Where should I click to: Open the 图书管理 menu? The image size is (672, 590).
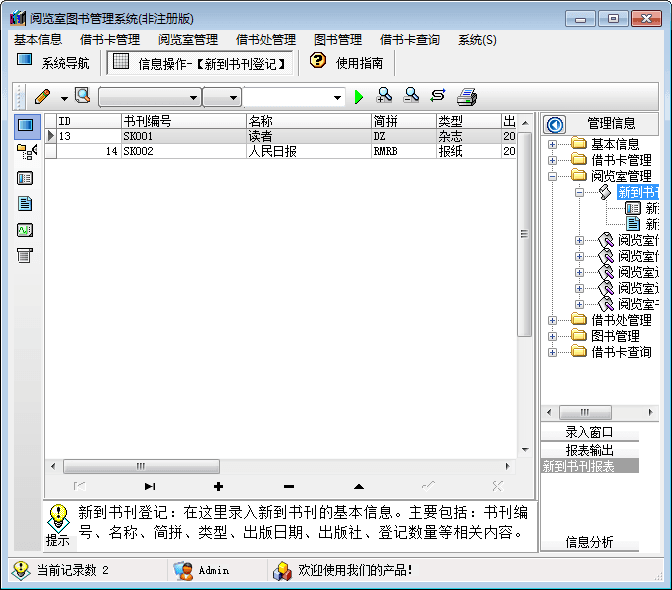[x=338, y=39]
